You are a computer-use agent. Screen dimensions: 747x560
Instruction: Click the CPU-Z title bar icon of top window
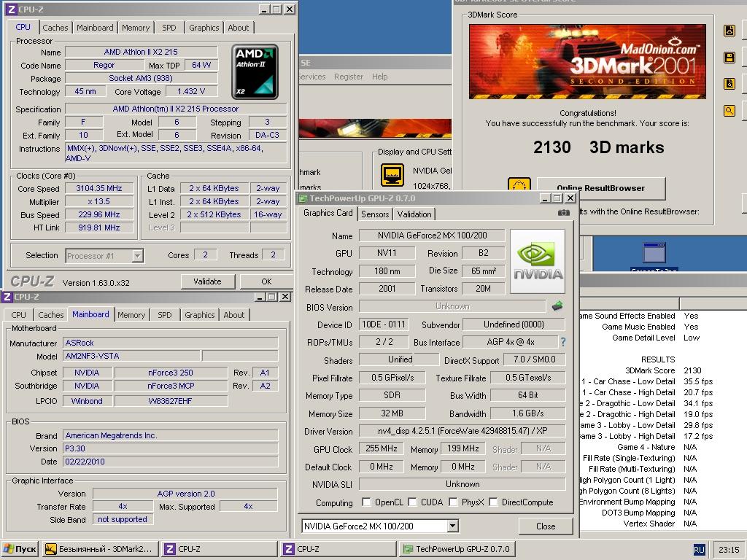pyautogui.click(x=12, y=9)
